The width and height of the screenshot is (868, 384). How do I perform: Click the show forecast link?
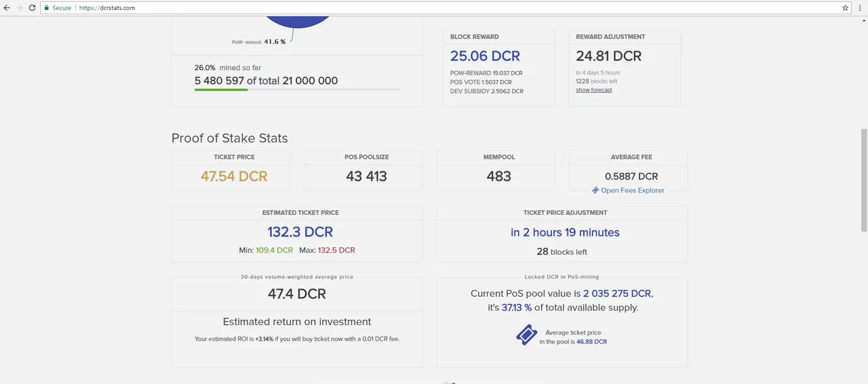tap(594, 90)
